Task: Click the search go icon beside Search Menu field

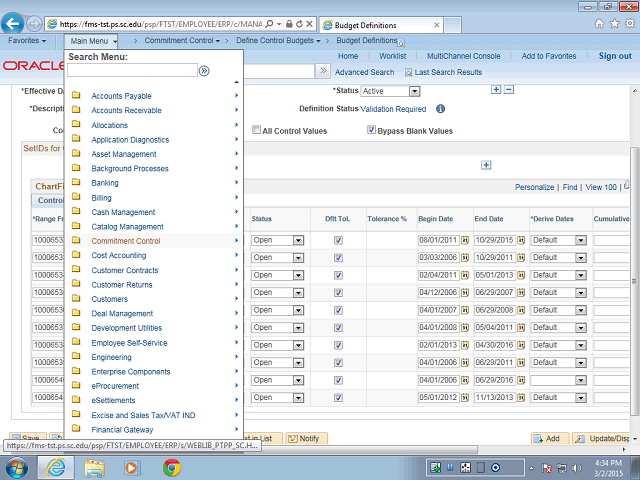Action: click(204, 71)
